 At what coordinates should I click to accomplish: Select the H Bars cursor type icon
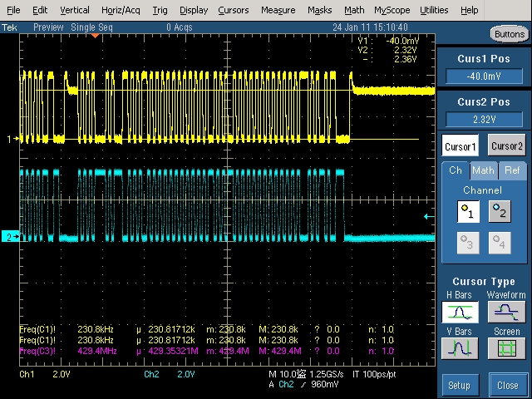pyautogui.click(x=460, y=312)
